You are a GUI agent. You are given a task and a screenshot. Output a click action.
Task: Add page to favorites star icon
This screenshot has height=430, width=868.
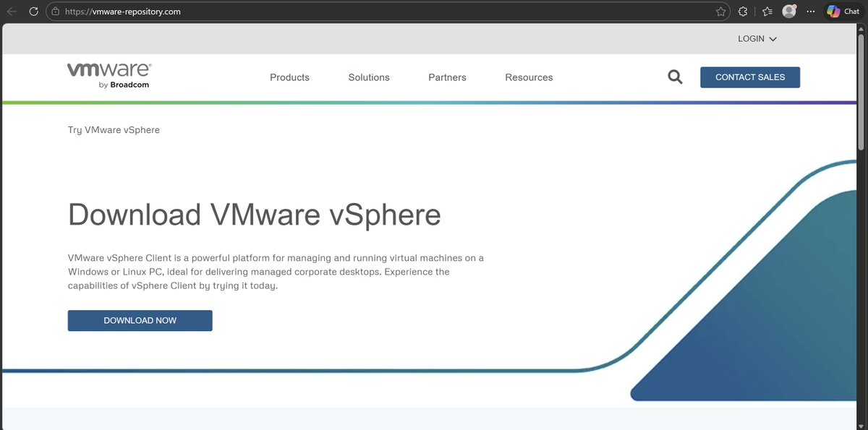tap(720, 12)
